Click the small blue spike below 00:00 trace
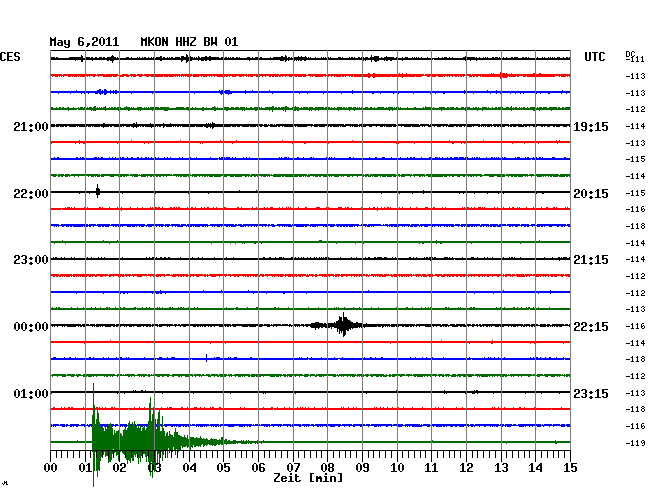This screenshot has width=650, height=494. tap(206, 358)
